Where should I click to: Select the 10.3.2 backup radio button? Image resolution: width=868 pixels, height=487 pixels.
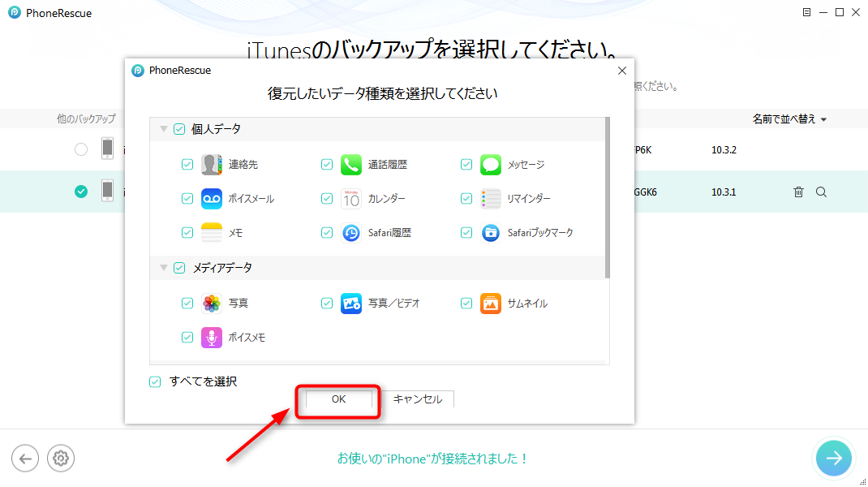point(81,149)
